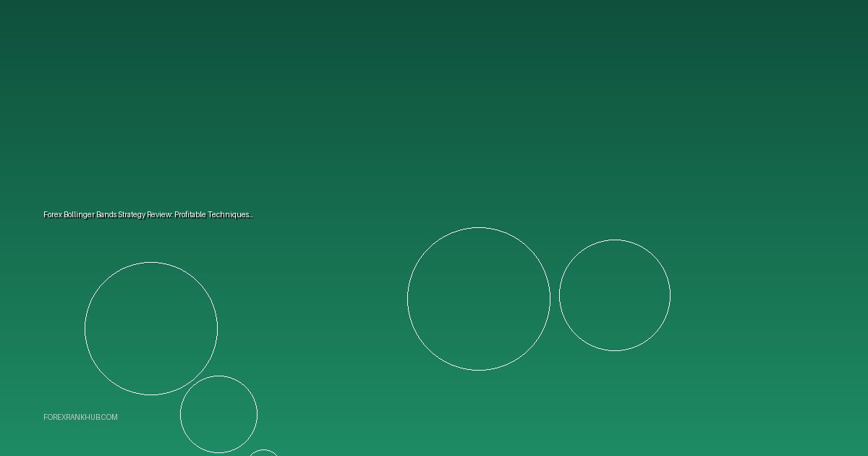Click the word "Forex" in the headline
Screen dimensions: 868x456
(x=53, y=215)
